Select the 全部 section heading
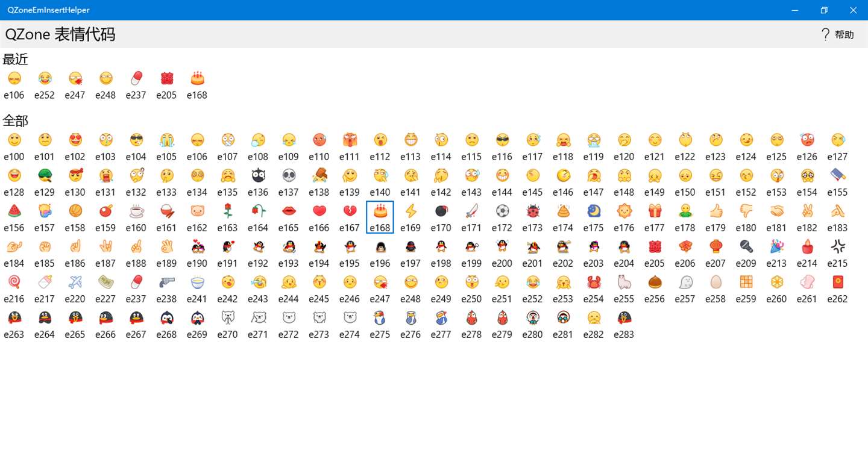 coord(16,120)
